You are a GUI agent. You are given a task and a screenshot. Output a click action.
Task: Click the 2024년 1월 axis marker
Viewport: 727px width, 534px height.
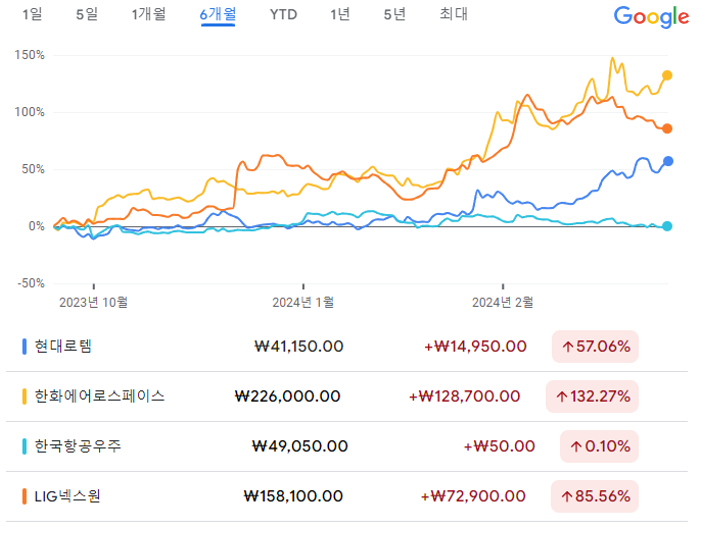(x=303, y=302)
